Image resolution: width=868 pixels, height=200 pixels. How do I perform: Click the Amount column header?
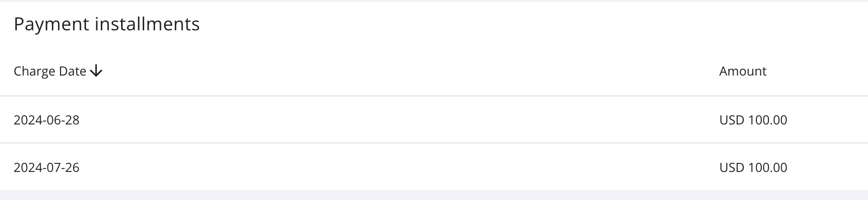[x=743, y=71]
